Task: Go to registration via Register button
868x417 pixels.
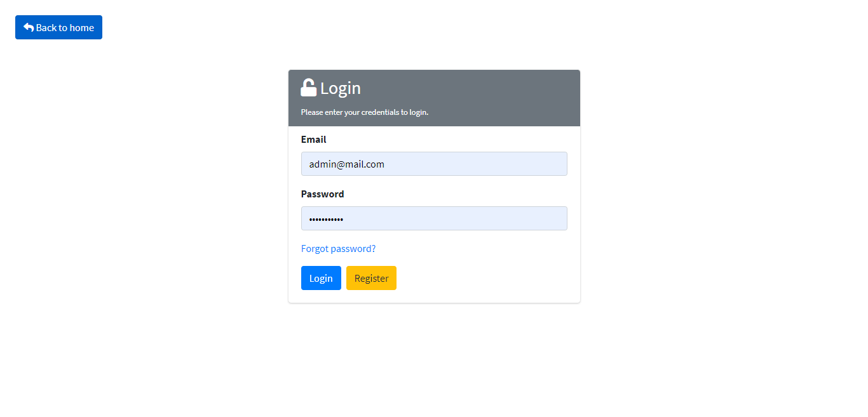Action: coord(371,278)
